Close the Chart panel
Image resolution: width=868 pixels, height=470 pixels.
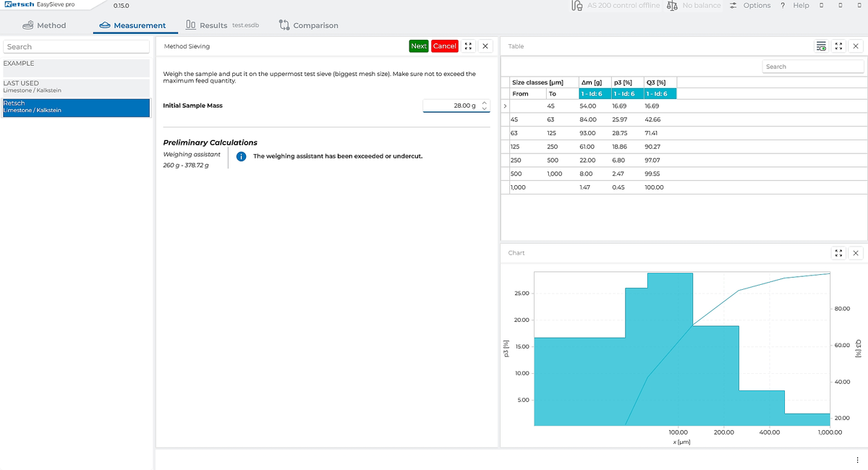point(856,253)
